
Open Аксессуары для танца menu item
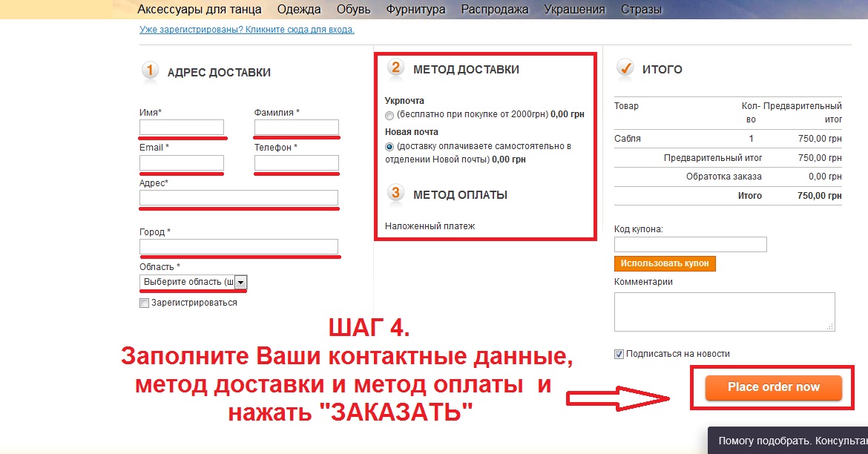pos(199,10)
